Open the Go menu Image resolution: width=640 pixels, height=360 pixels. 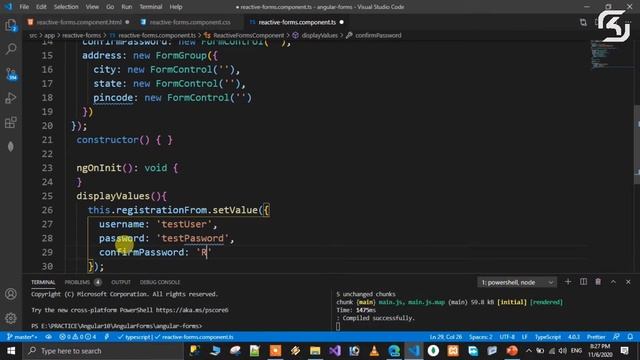click(110, 7)
